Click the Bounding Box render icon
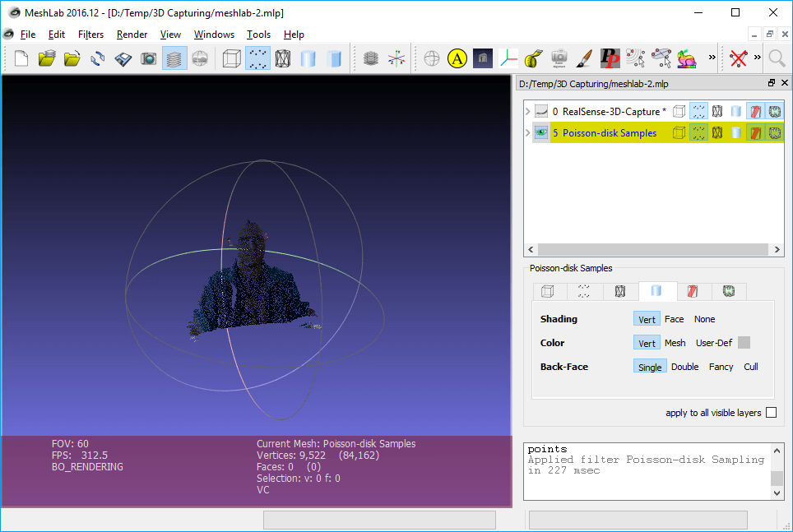The height and width of the screenshot is (532, 793). (232, 58)
